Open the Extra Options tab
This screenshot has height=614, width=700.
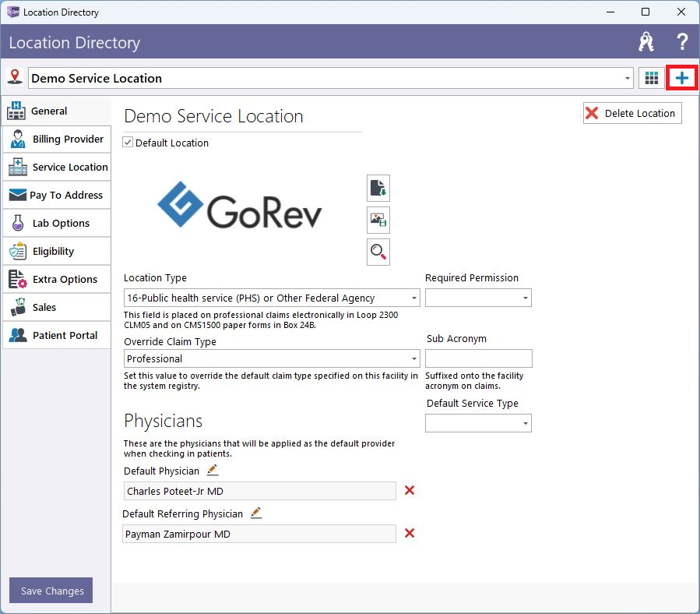56,279
